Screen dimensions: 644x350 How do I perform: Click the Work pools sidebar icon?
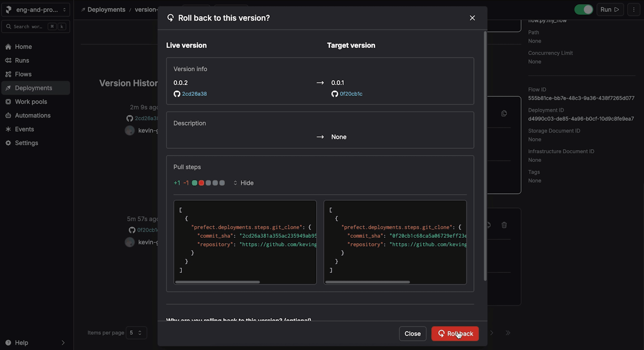[x=8, y=102]
